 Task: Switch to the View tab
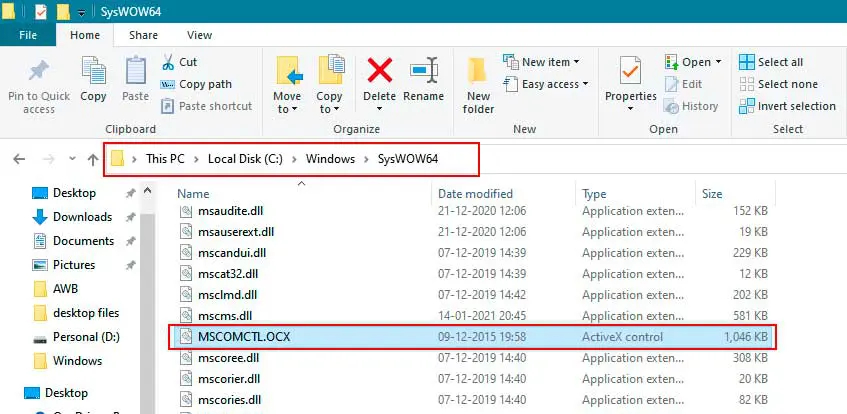point(199,35)
